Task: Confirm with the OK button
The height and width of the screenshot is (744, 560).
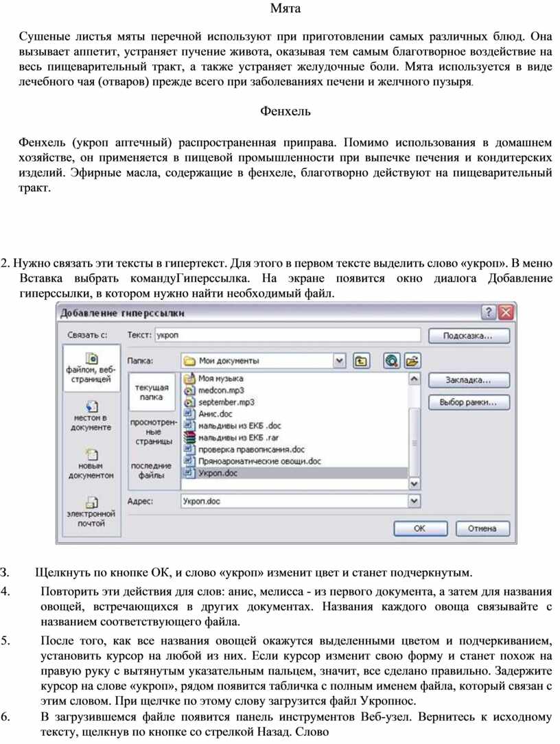Action: (420, 528)
